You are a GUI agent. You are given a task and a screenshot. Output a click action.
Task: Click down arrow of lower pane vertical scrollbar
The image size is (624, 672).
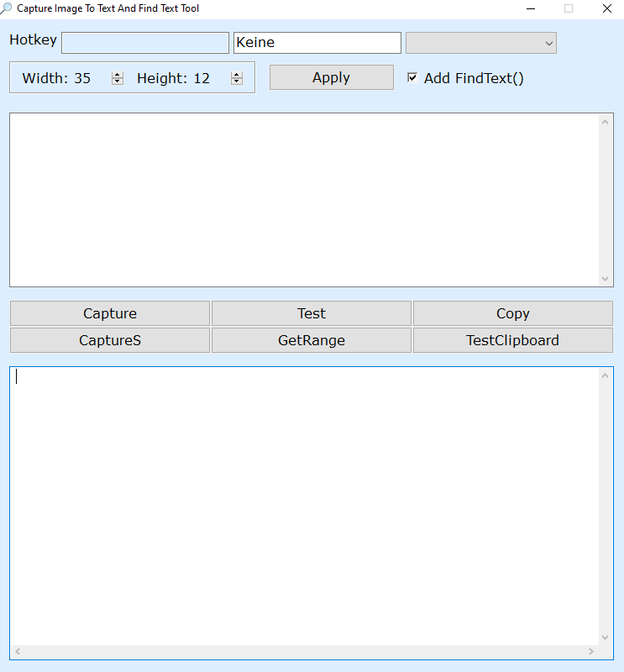606,638
